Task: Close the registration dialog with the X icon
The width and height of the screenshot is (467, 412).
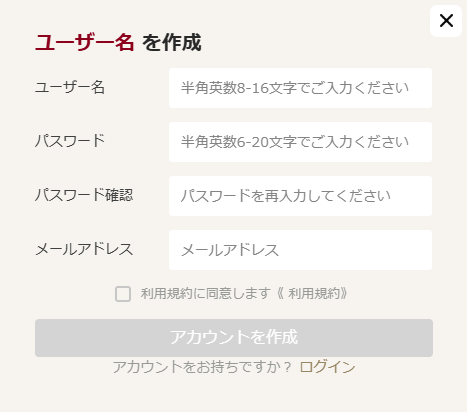Action: coord(446,21)
